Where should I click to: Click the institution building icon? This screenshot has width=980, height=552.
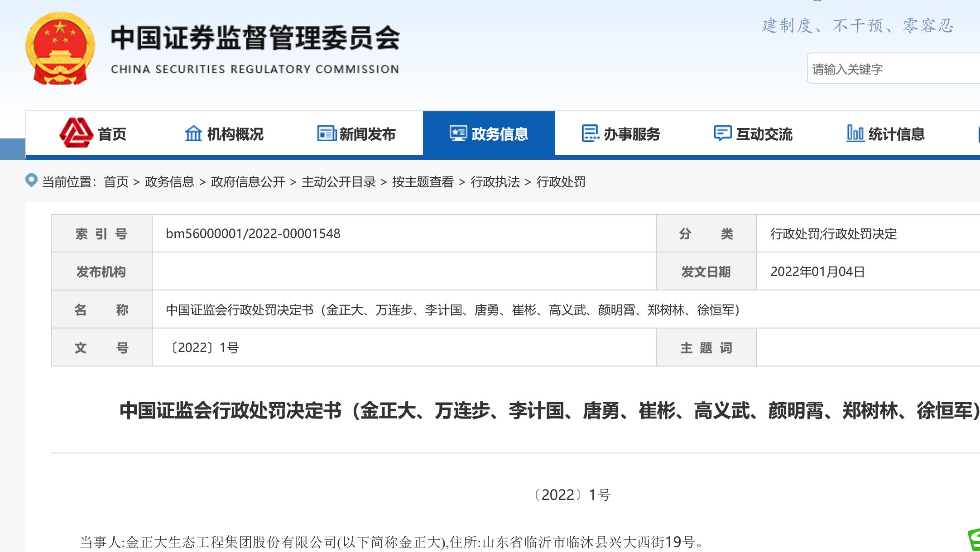(x=193, y=133)
